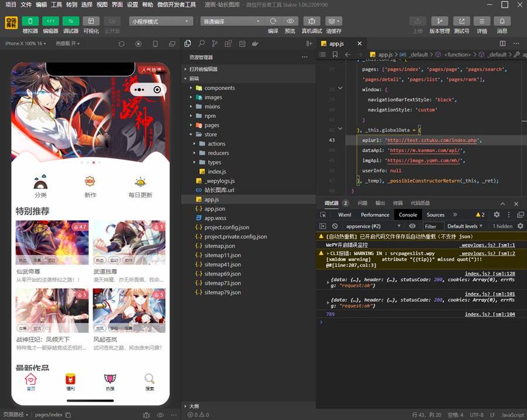Switch to the Wxml tab
The height and width of the screenshot is (420, 527).
pos(345,215)
